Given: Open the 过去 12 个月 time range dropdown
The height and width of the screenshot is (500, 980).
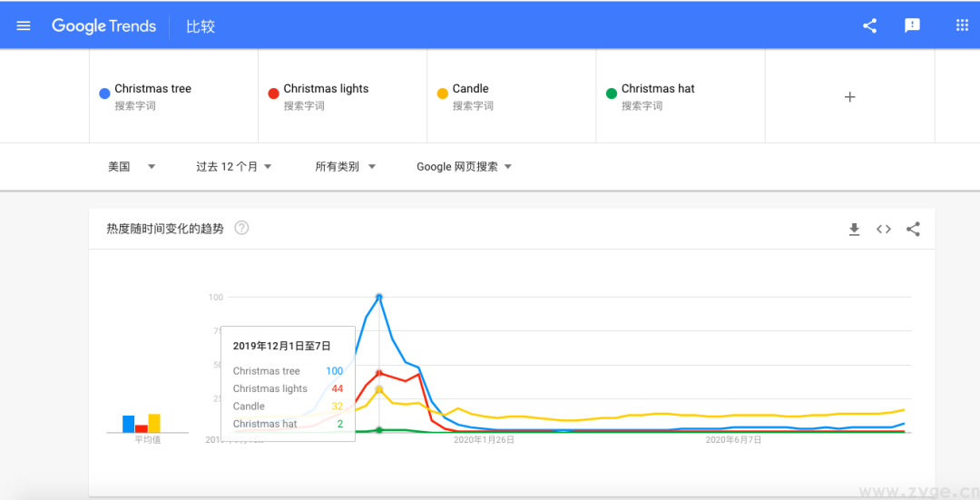Looking at the screenshot, I should click(234, 167).
